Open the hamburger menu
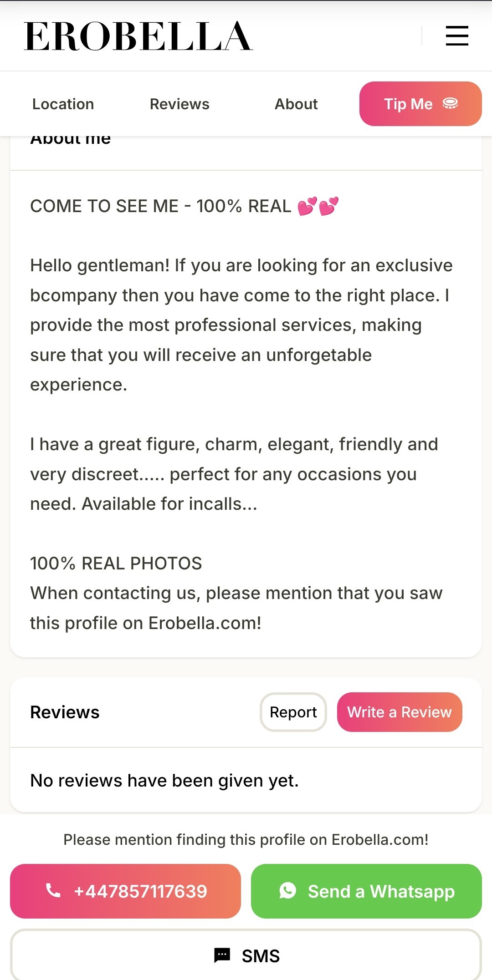The width and height of the screenshot is (492, 980). (x=457, y=36)
